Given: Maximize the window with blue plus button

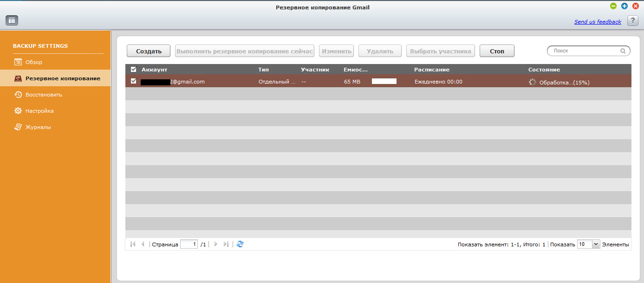Looking at the screenshot, I should (x=624, y=6).
